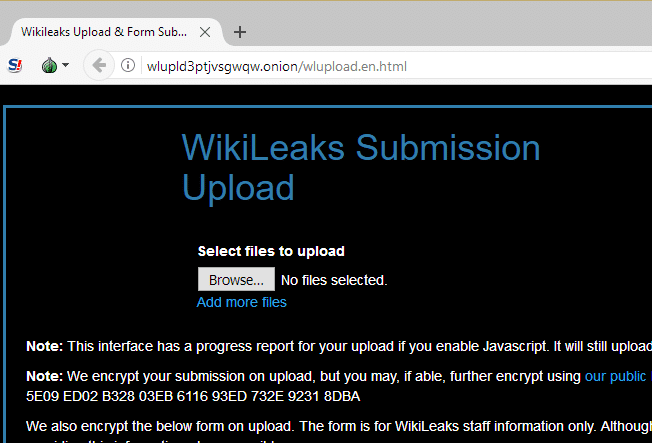Click the Browse... file button
This screenshot has height=443, width=652.
coord(236,280)
